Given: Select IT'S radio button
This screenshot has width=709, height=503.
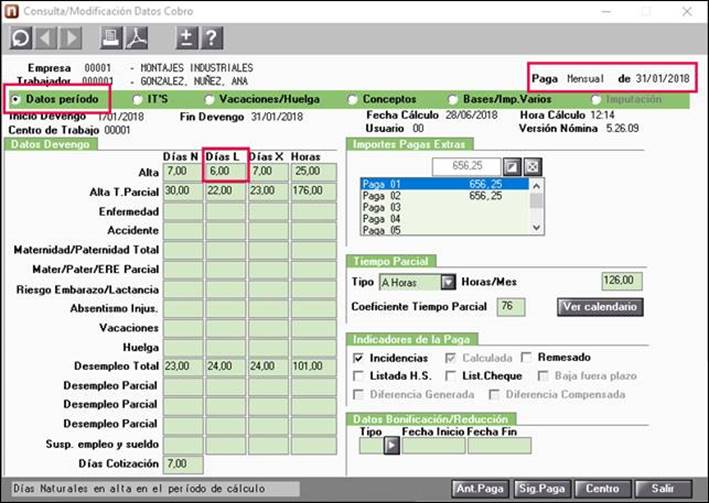Looking at the screenshot, I should tap(137, 99).
